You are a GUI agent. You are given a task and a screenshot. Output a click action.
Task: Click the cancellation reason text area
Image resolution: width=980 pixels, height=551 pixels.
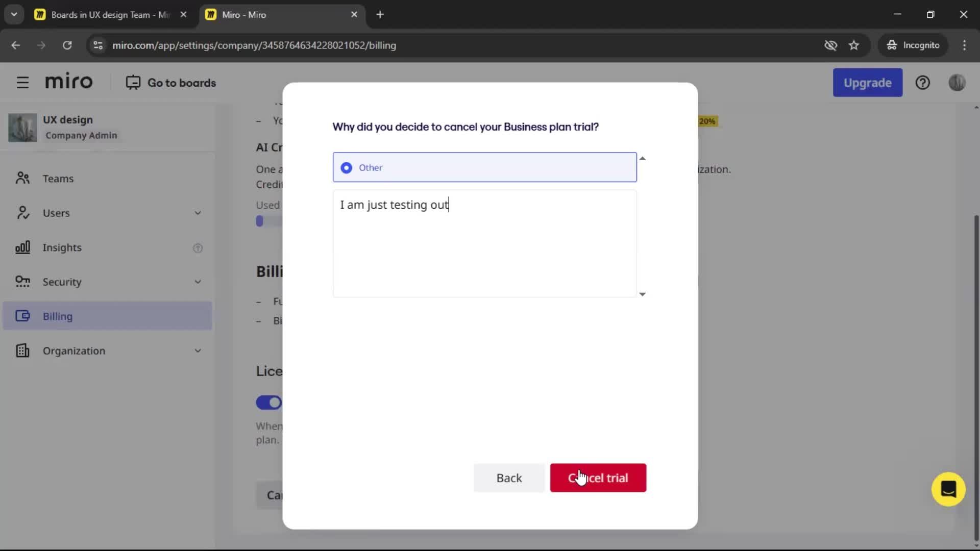click(484, 243)
